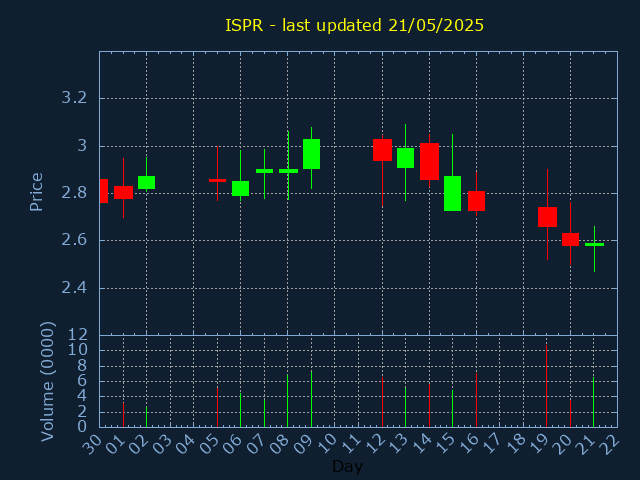Click the red candlestick body for day 20
The width and height of the screenshot is (640, 480).
pos(570,239)
